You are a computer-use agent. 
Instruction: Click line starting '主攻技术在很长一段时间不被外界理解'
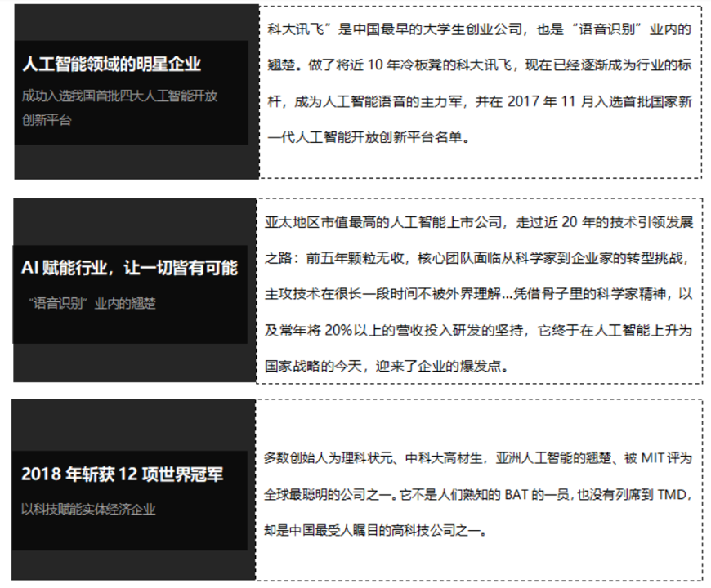tap(479, 294)
